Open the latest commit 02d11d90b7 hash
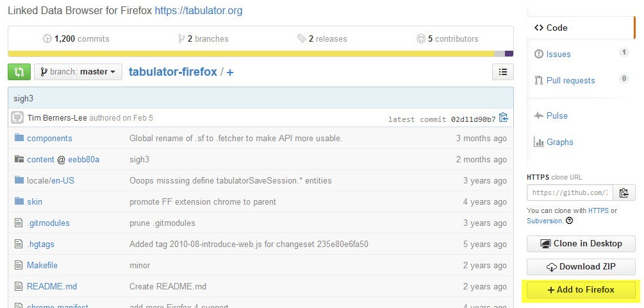The width and height of the screenshot is (644, 308). pyautogui.click(x=473, y=119)
